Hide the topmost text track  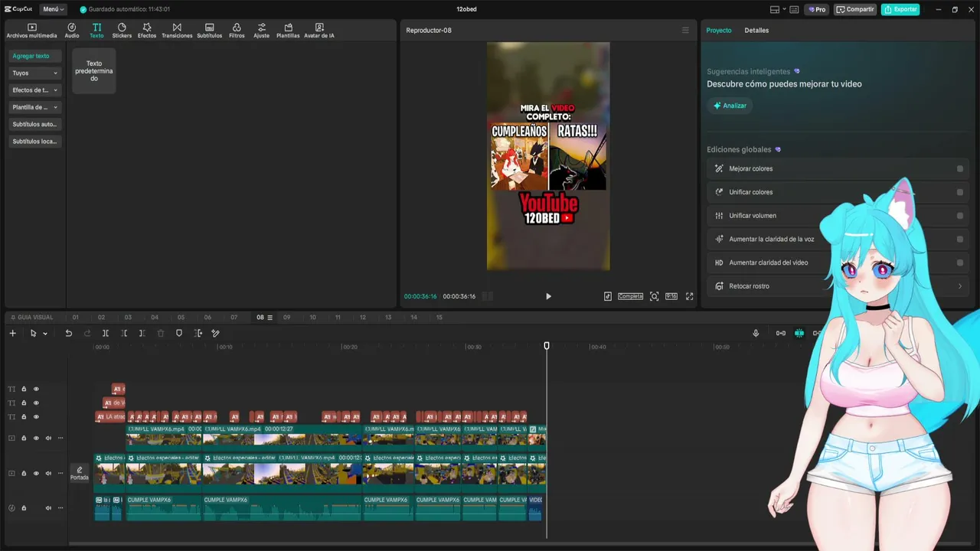coord(36,389)
